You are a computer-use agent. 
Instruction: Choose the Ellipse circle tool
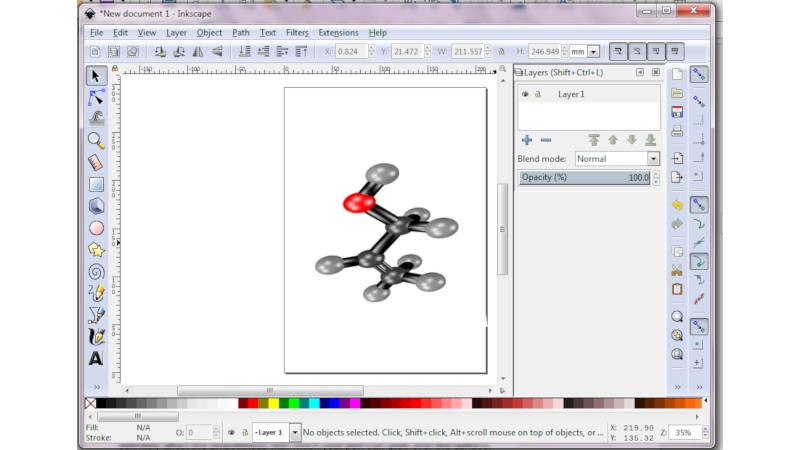pos(96,228)
